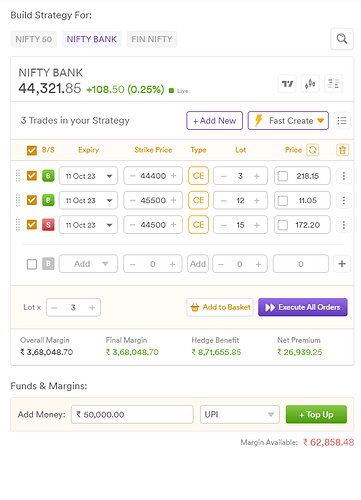Open the TradingView chart icon
The image size is (361, 500).
pyautogui.click(x=287, y=84)
